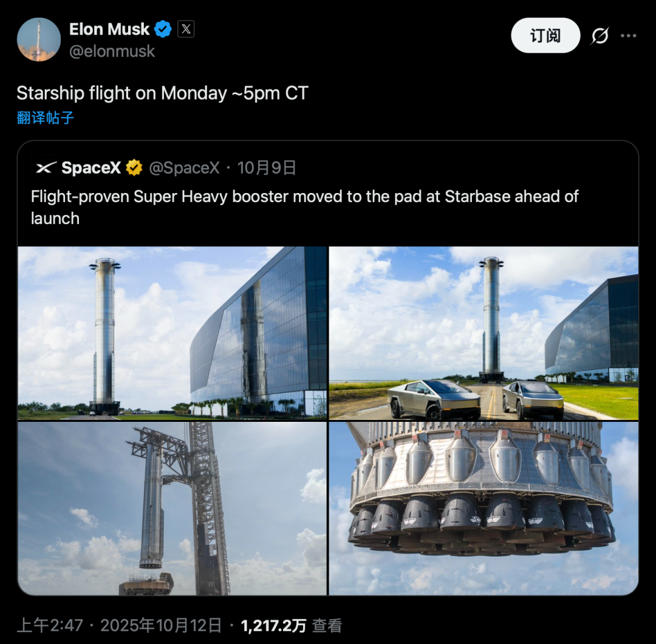Viewport: 656px width, 644px height.
Task: Click the 2025年10月12日 post timestamp
Action: pyautogui.click(x=161, y=626)
